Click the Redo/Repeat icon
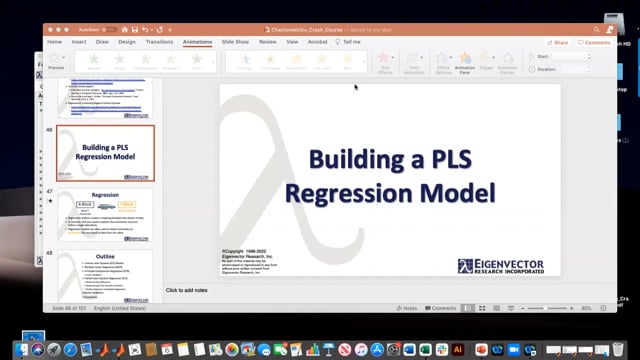The width and height of the screenshot is (640, 360). [160, 30]
